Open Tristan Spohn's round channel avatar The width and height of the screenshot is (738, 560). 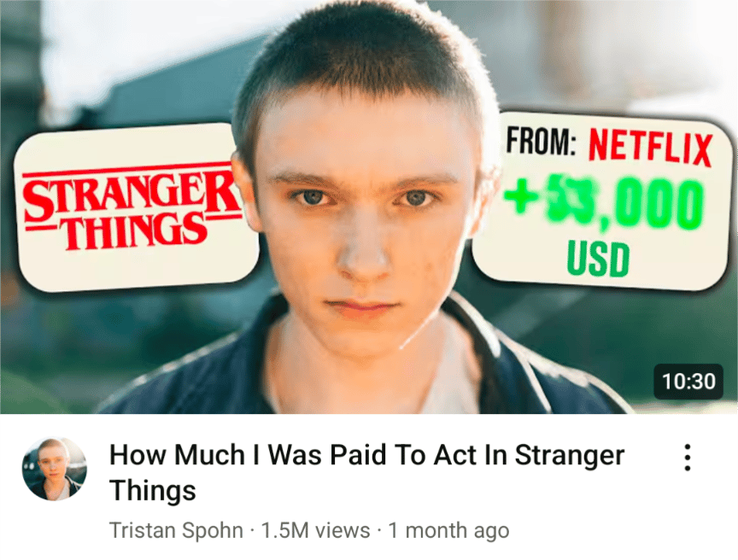point(55,469)
